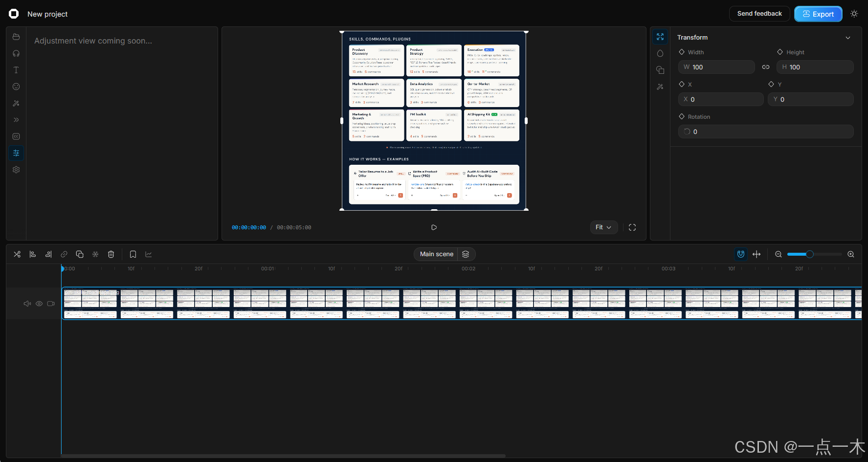868x462 pixels.
Task: Click the Export button
Action: [x=818, y=14]
